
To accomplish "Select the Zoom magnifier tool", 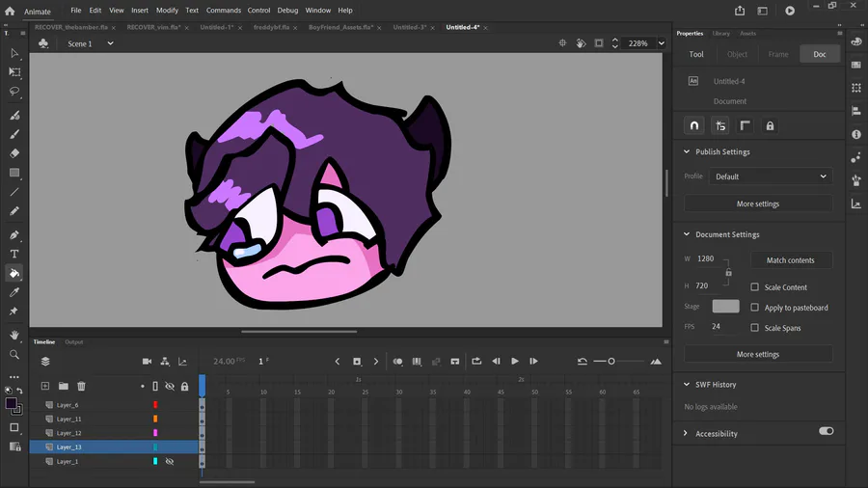I will (x=14, y=355).
